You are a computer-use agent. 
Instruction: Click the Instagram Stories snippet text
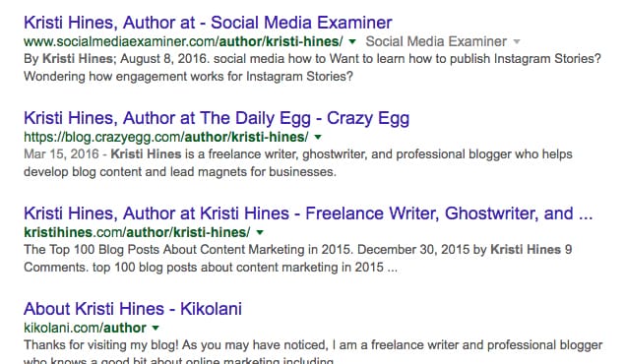312,67
